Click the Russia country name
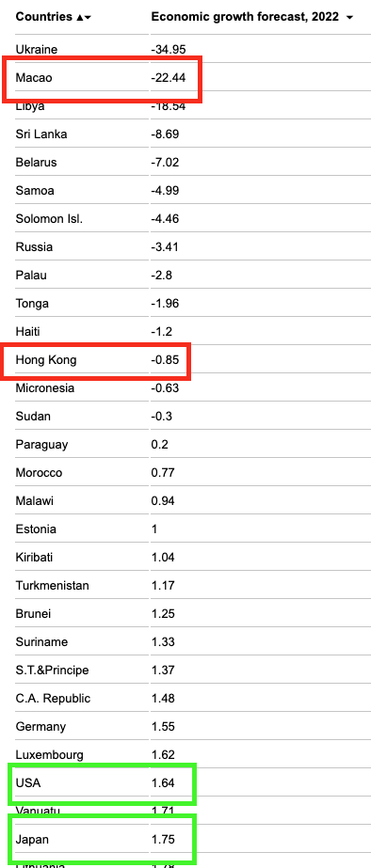The width and height of the screenshot is (371, 868). tap(34, 247)
